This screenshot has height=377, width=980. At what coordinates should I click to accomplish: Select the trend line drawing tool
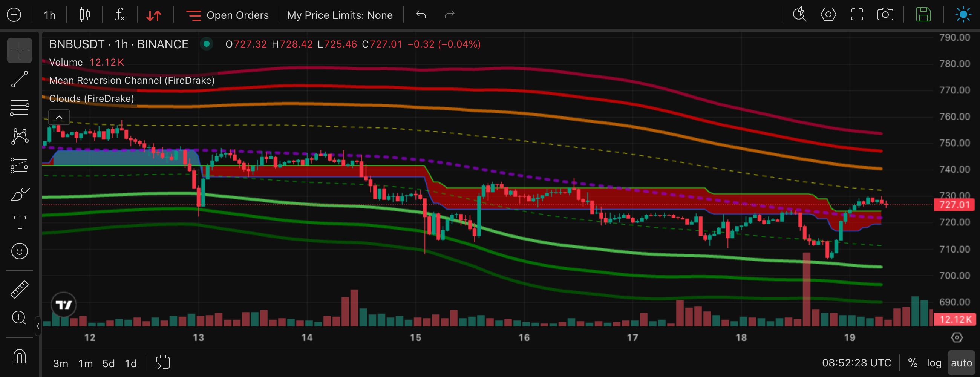tap(19, 79)
